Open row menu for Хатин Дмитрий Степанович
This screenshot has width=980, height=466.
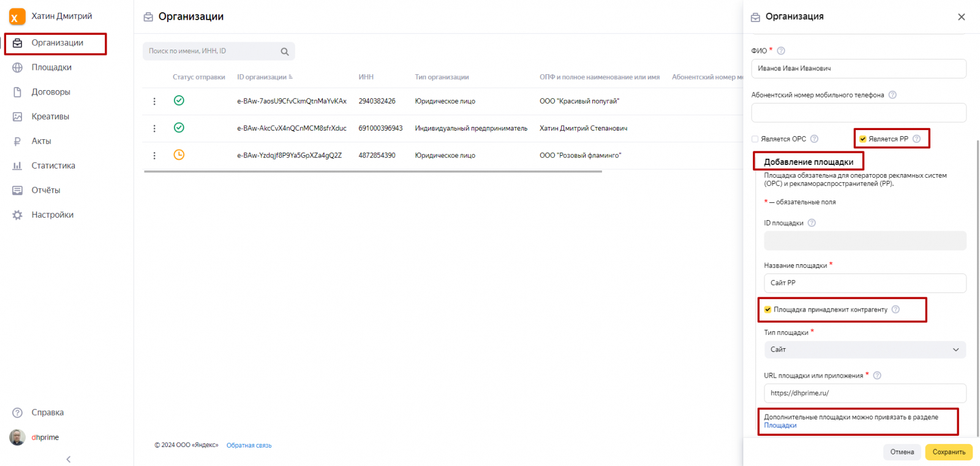(154, 128)
